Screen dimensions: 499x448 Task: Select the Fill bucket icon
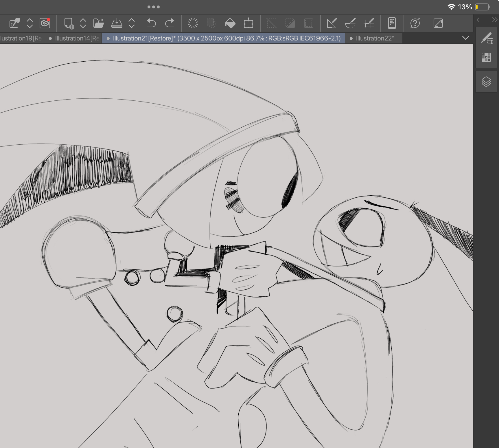[230, 23]
